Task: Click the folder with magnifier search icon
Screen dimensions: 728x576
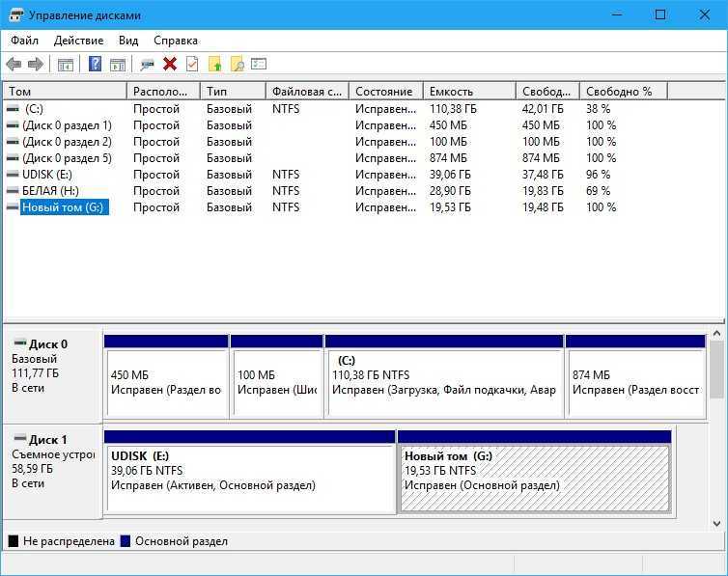Action: click(x=238, y=64)
